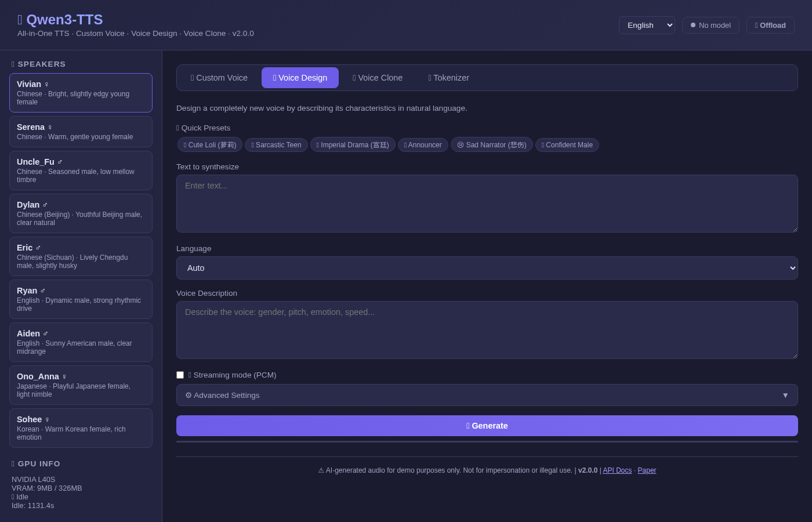The image size is (812, 522).
Task: Open the Paper link
Action: point(647,470)
